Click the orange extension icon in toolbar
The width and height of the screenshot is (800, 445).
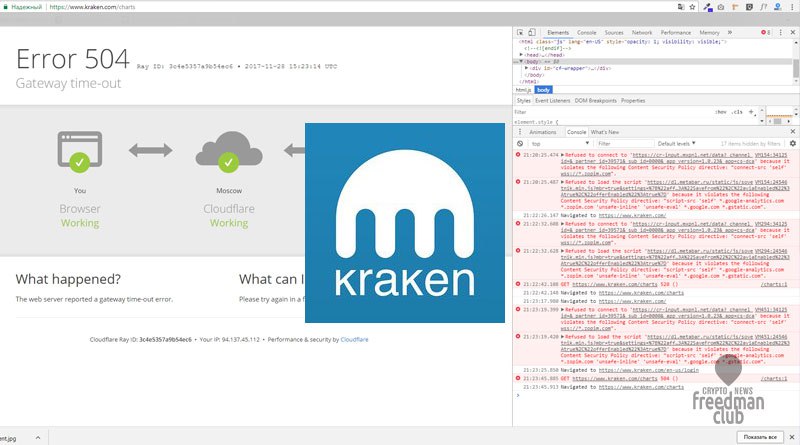click(x=735, y=7)
